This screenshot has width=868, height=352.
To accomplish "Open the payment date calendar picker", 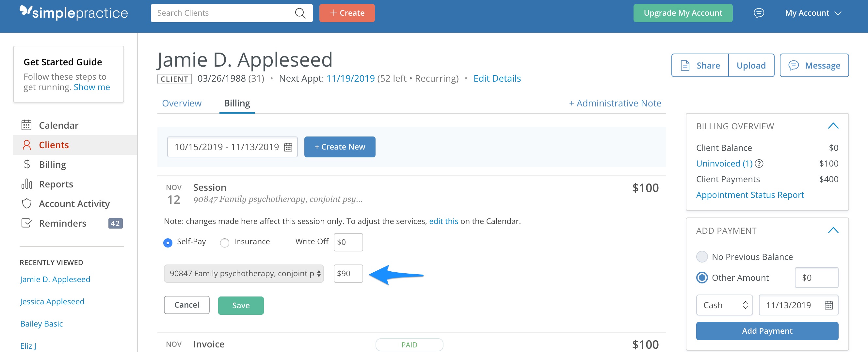I will click(829, 305).
